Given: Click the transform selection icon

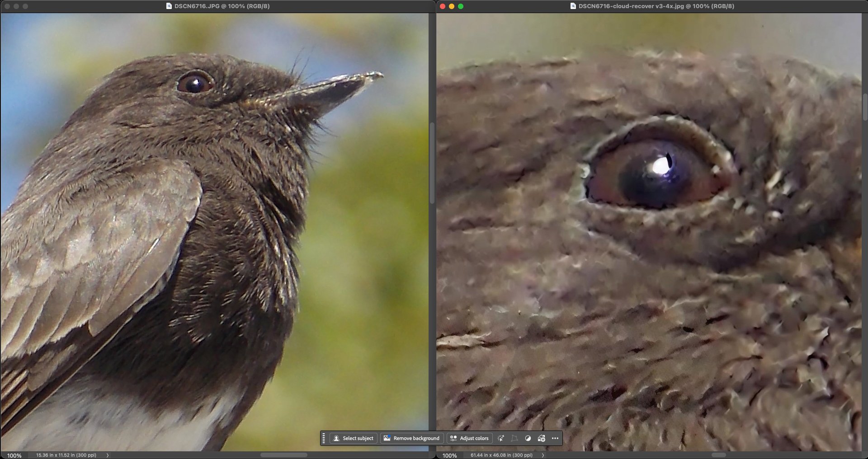Looking at the screenshot, I should [x=514, y=438].
